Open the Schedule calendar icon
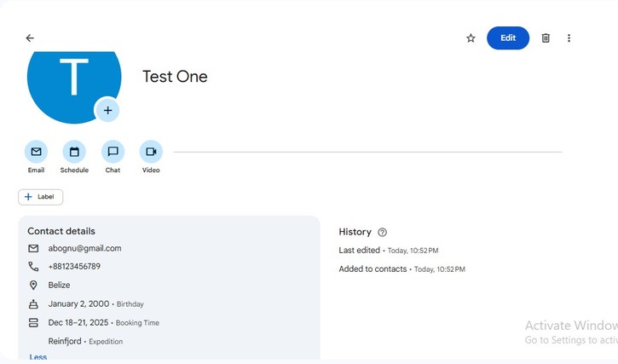This screenshot has height=364, width=618. [x=74, y=152]
